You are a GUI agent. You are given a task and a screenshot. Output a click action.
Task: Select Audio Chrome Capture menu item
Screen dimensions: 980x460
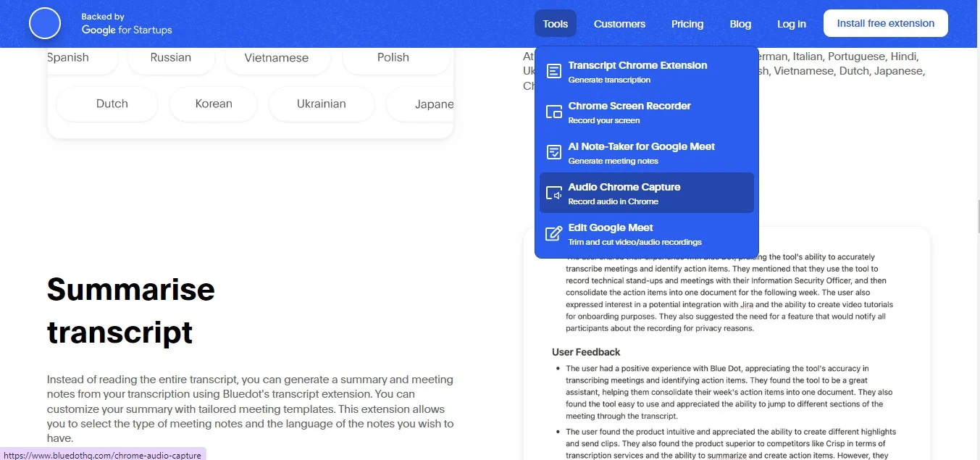point(647,193)
